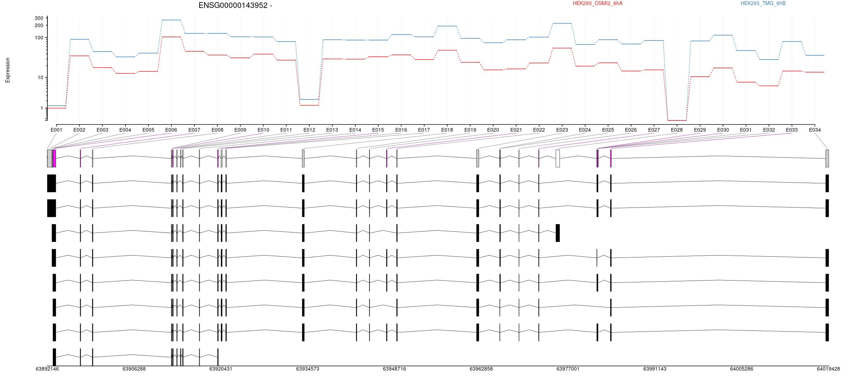Click y-axis tick value 1
The image size is (868, 376).
(x=42, y=108)
